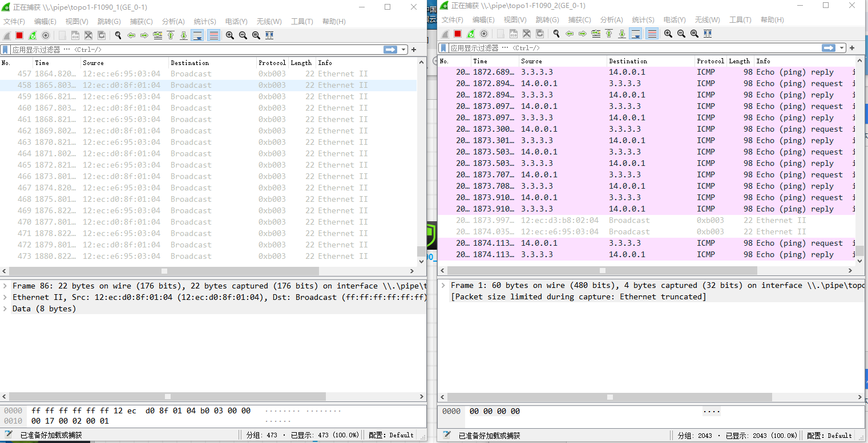Viewport: 868px width, 443px height.
Task: Stop the capture in the left Wireshark window
Action: (19, 35)
